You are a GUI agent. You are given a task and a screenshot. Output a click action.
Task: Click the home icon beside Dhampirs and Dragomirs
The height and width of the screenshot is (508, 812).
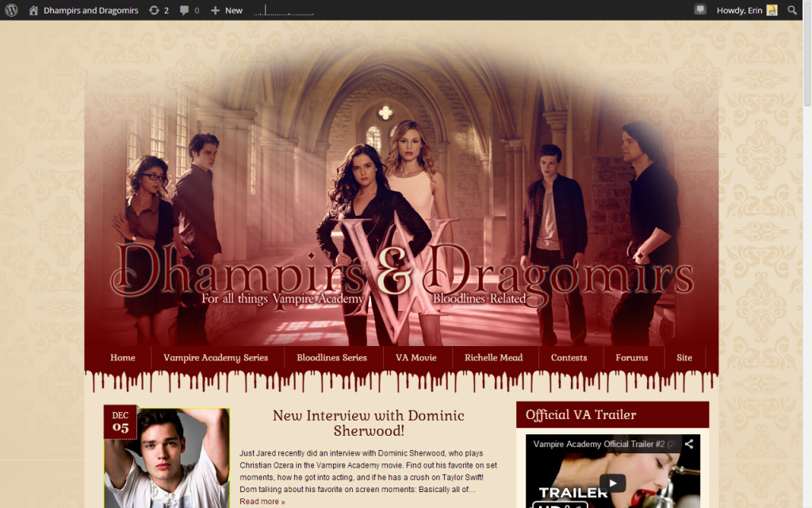click(33, 10)
